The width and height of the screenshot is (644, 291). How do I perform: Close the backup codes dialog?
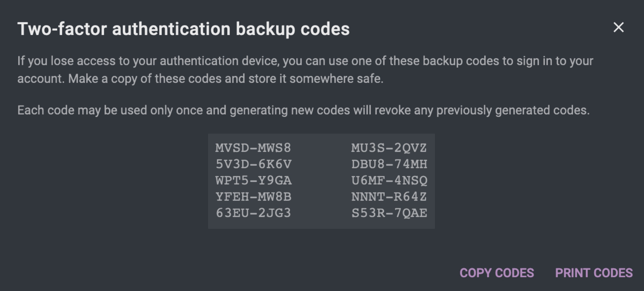click(x=619, y=27)
